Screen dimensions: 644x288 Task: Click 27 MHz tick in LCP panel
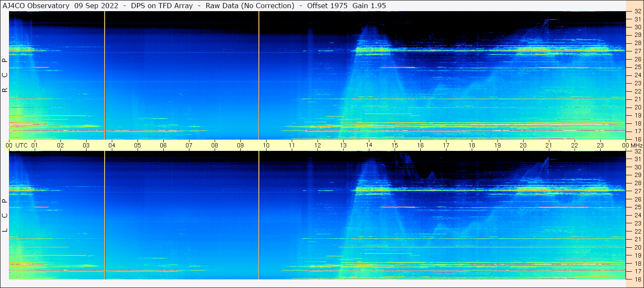638,191
